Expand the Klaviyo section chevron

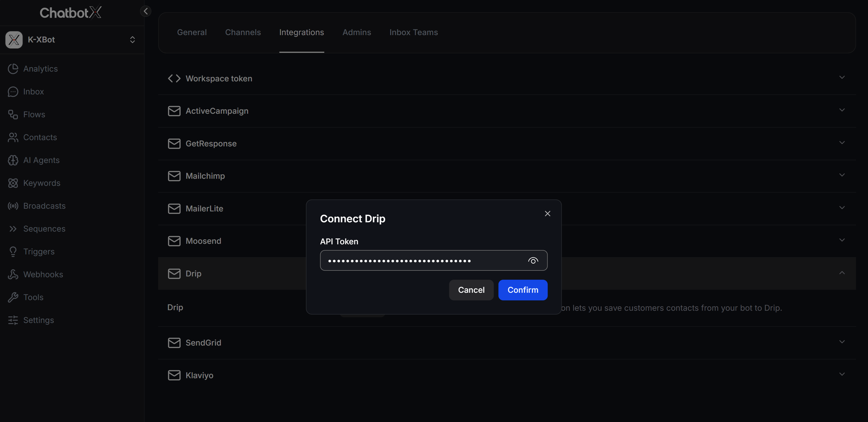click(x=842, y=374)
